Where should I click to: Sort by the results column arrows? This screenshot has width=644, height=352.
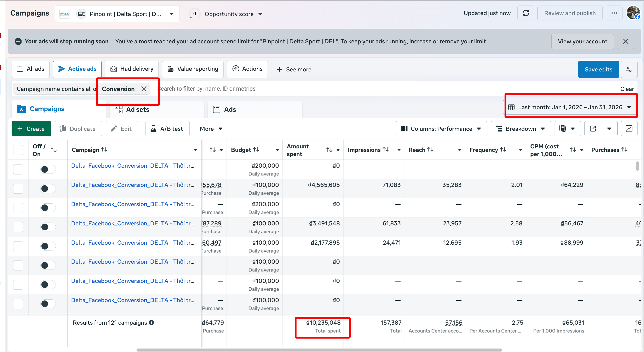click(212, 150)
